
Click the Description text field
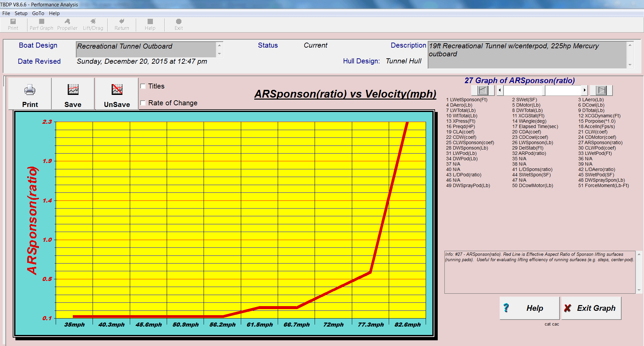[527, 55]
